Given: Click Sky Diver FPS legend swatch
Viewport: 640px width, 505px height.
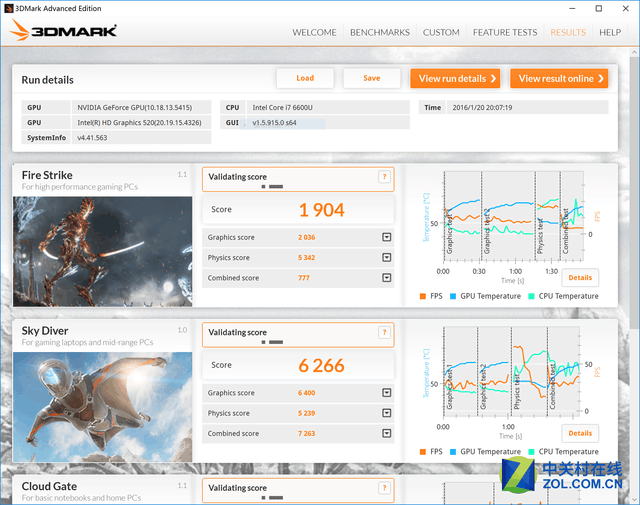Looking at the screenshot, I should tap(422, 452).
